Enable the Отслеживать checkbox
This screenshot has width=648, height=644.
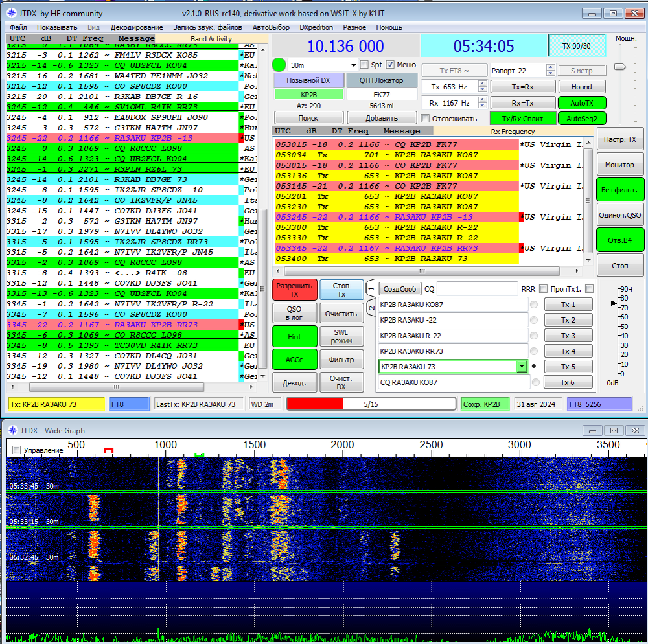(425, 119)
